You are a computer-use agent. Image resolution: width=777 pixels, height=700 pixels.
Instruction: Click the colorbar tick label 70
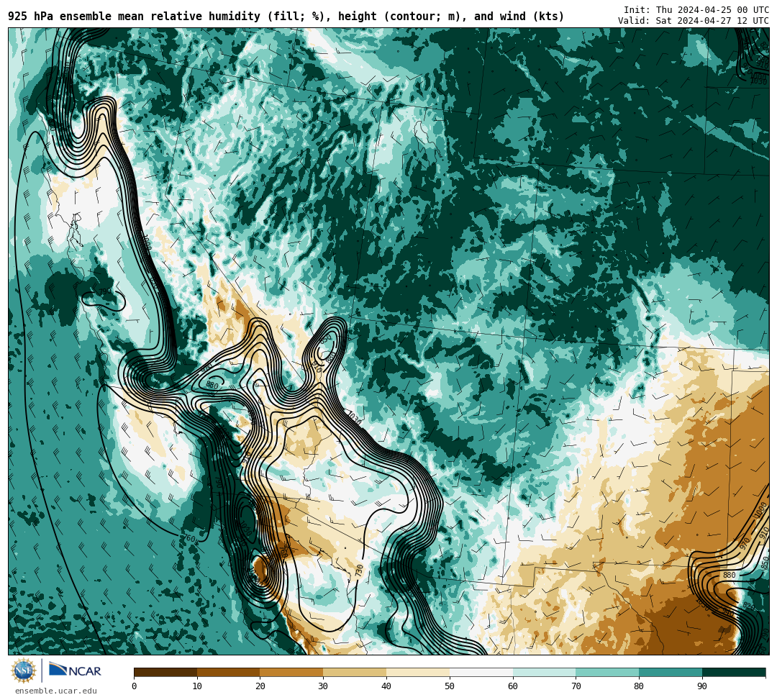(576, 686)
